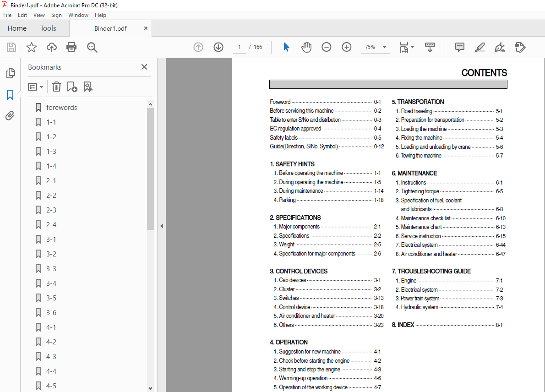Click the Save file icon
The height and width of the screenshot is (392, 545).
tap(11, 47)
